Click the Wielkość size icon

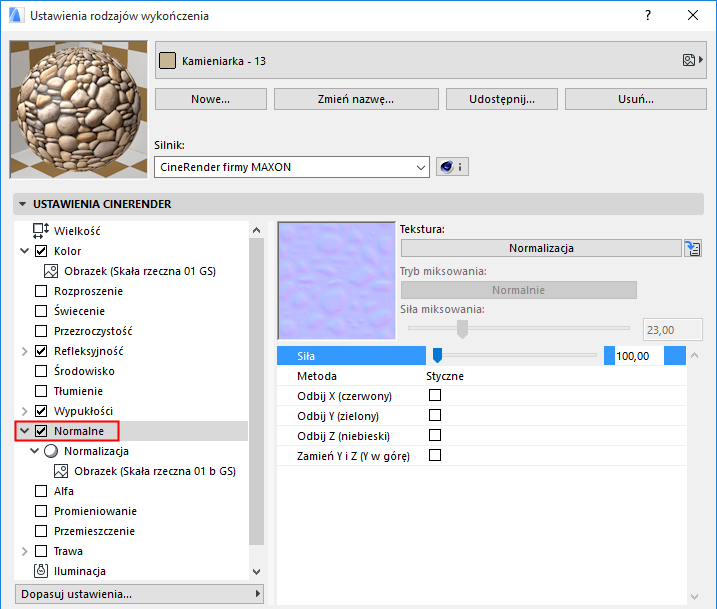point(41,231)
